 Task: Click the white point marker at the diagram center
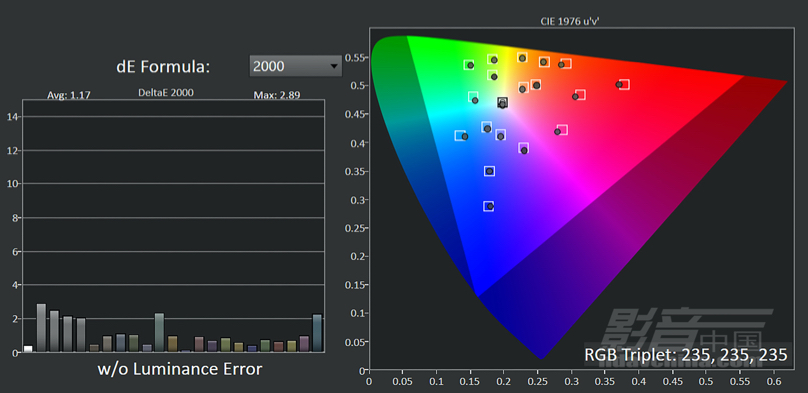(502, 102)
